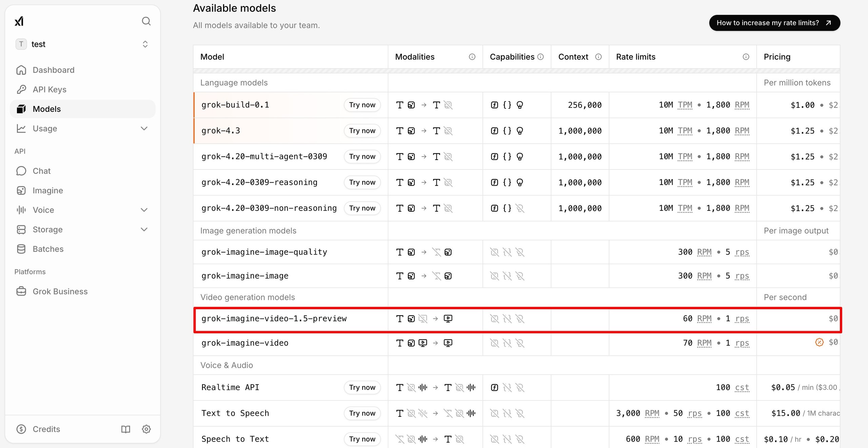Click $15.00 pricing for Text to Speech
Viewport: 868px width, 448px height.
click(x=786, y=413)
